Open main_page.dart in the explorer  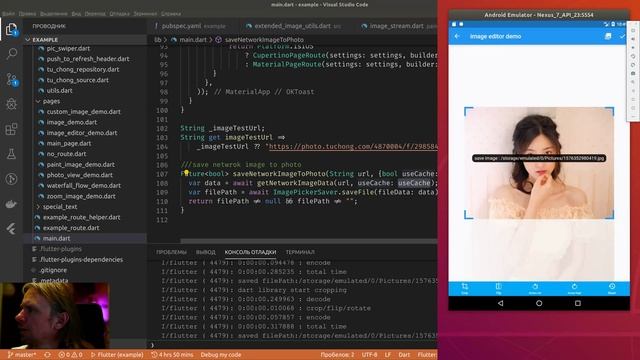click(69, 143)
